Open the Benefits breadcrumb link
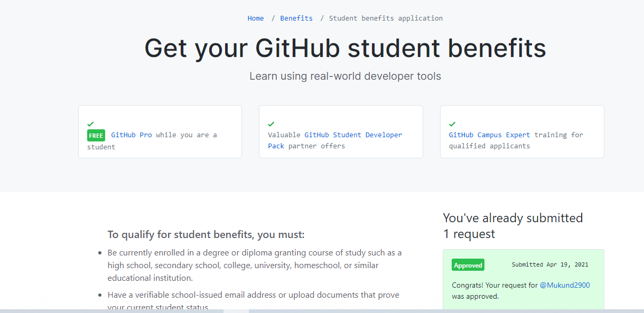Image resolution: width=644 pixels, height=313 pixels. coord(296,18)
